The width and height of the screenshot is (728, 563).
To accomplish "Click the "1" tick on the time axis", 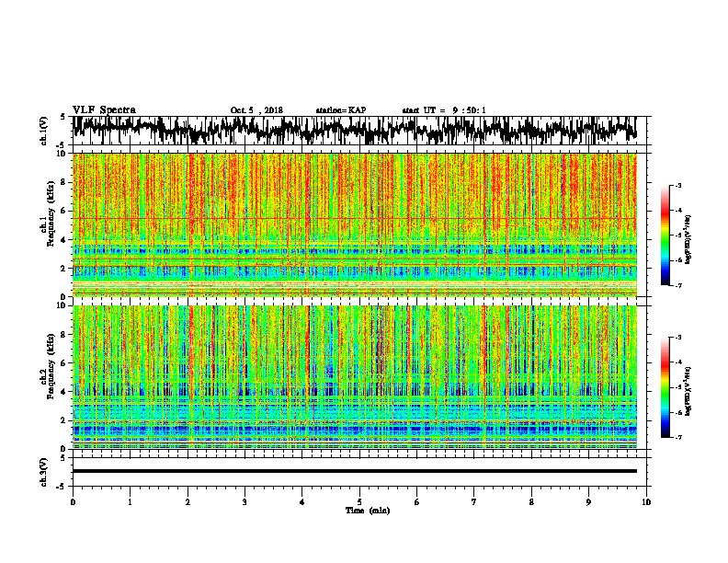I will coord(130,501).
